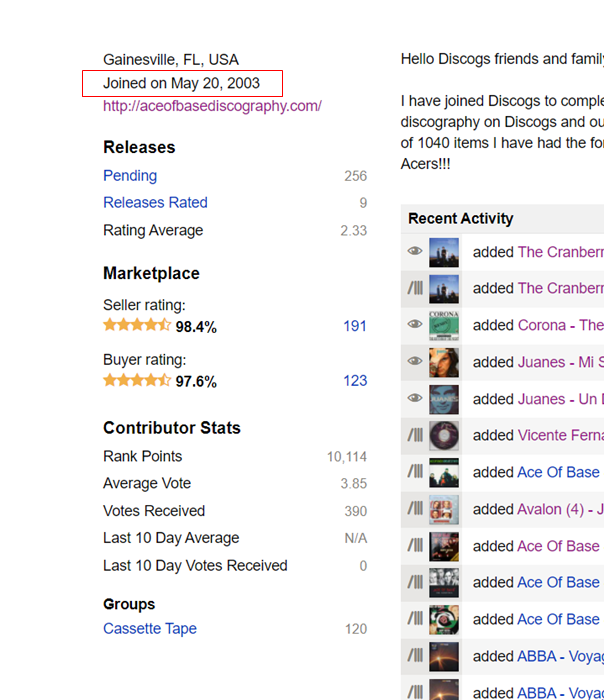The image size is (604, 700).
Task: Open the aceofbasediscography.com website link
Action: [x=212, y=106]
